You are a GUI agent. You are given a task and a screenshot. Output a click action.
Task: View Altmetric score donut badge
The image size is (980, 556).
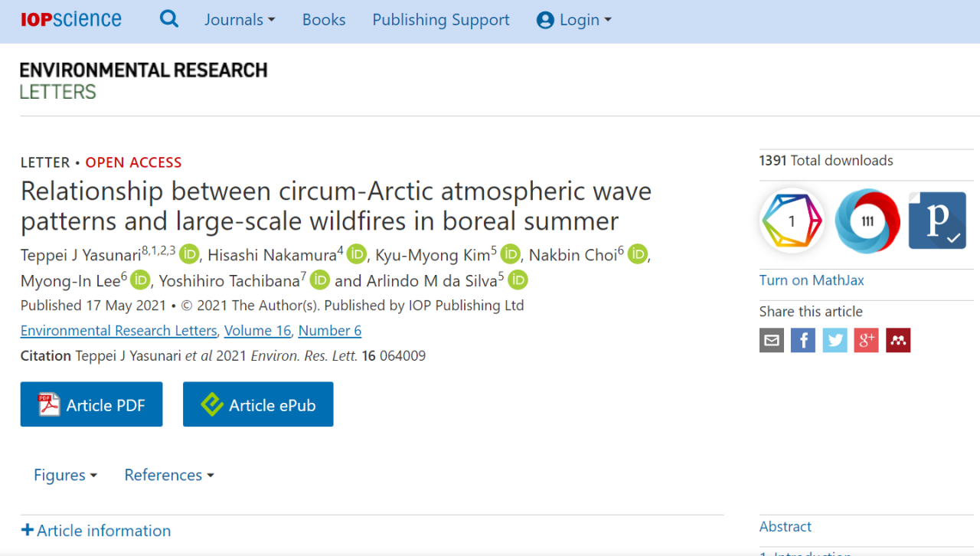tap(867, 221)
